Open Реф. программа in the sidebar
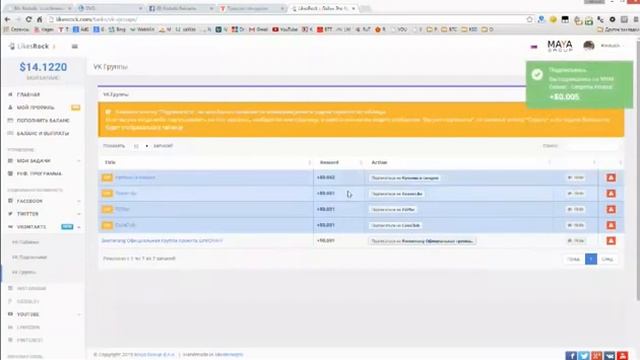Screen dimensions: 640x360 click(x=39, y=173)
